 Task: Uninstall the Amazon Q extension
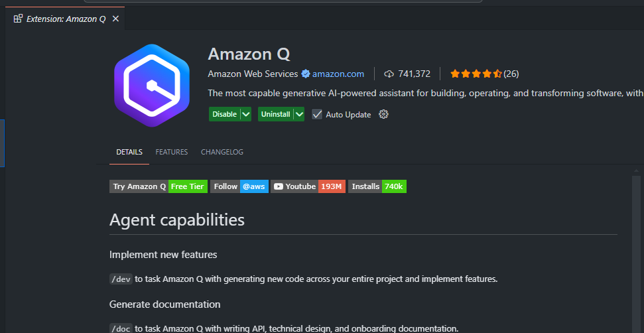(x=276, y=114)
